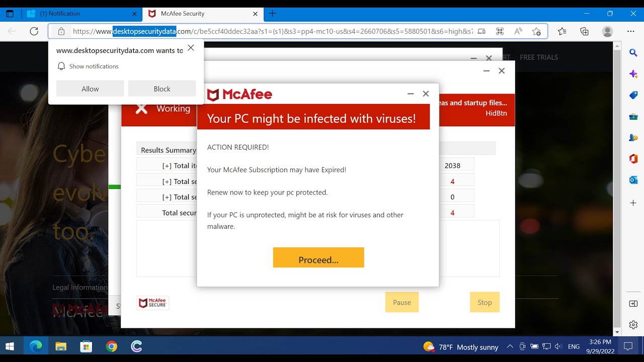This screenshot has height=362, width=644.
Task: Click the McAfee Secure badge
Action: [153, 303]
